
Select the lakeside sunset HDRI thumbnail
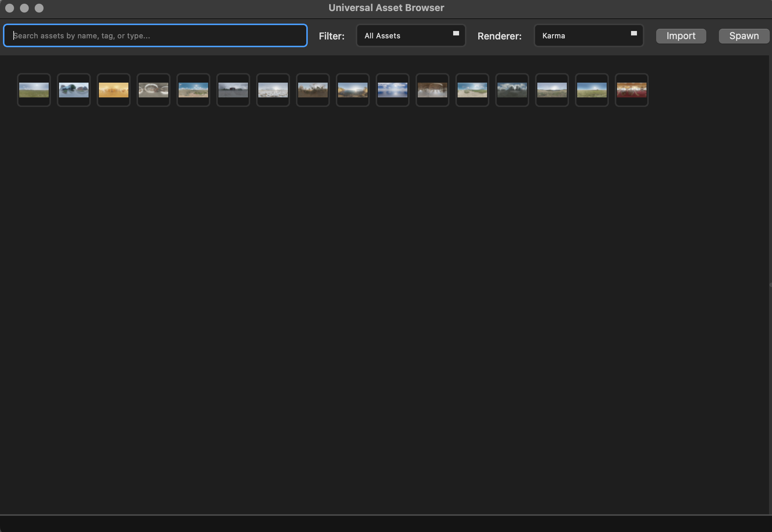[352, 90]
